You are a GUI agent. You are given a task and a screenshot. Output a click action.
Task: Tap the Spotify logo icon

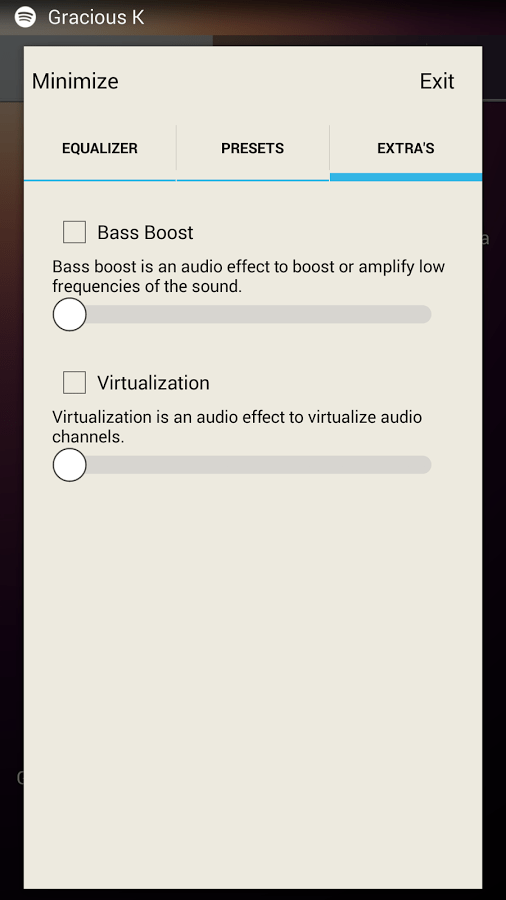[25, 17]
